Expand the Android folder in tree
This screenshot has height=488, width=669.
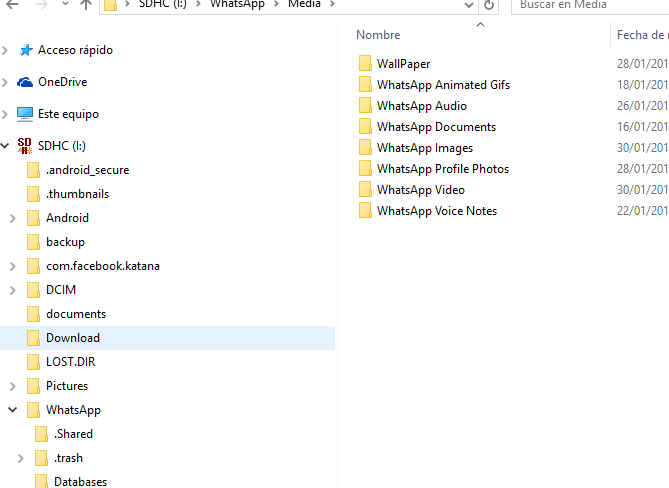(x=12, y=218)
